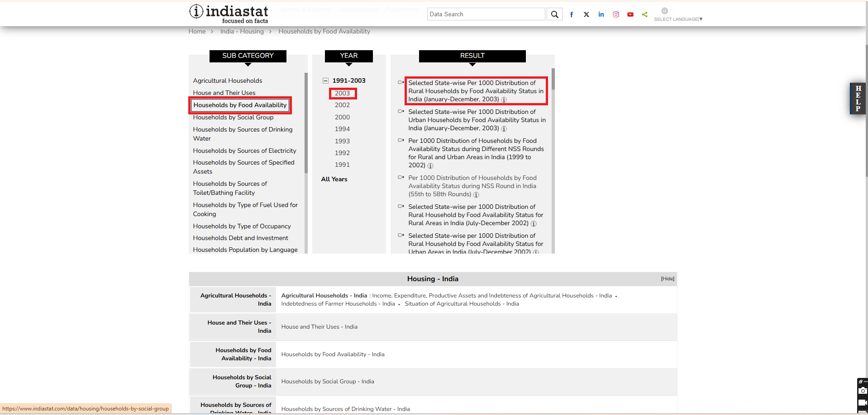Open the YouTube icon

coord(630,14)
